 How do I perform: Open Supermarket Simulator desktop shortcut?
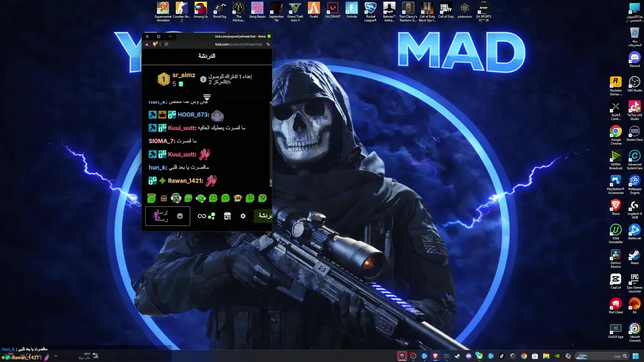(x=163, y=12)
